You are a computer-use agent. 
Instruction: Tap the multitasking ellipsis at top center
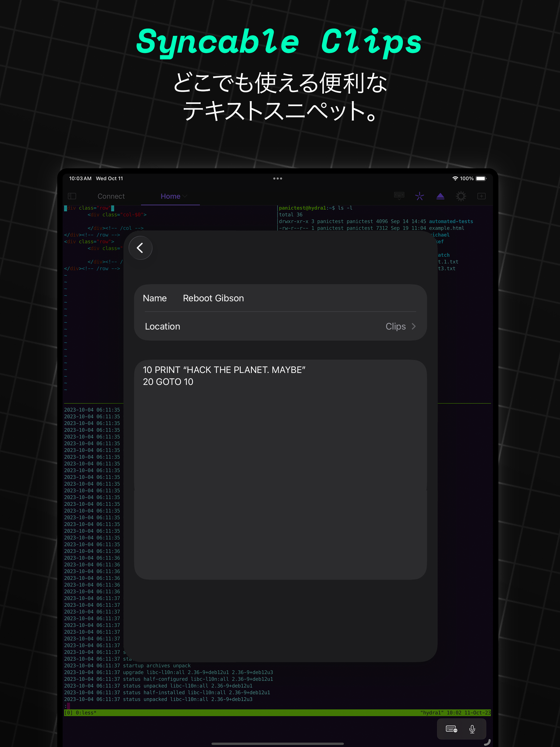[x=278, y=178]
